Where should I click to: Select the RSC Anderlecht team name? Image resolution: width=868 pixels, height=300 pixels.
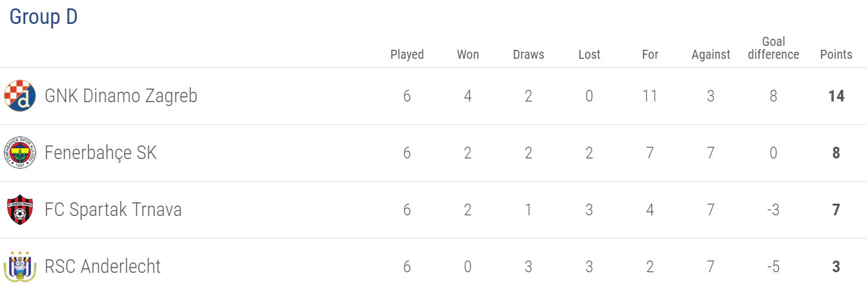pos(103,267)
